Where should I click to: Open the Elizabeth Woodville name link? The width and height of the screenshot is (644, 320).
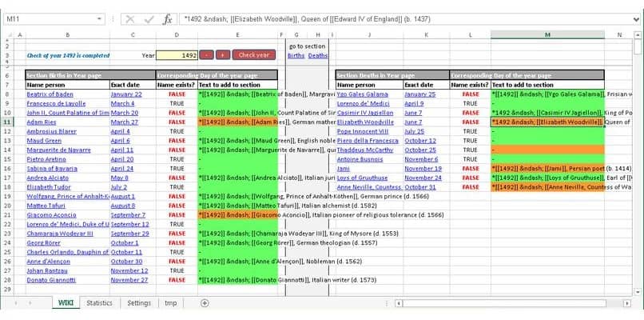coord(365,122)
